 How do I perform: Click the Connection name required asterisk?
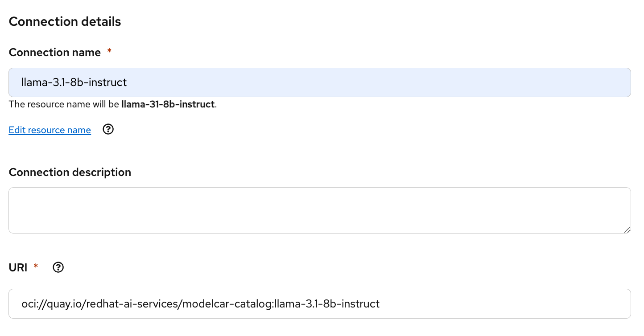109,52
